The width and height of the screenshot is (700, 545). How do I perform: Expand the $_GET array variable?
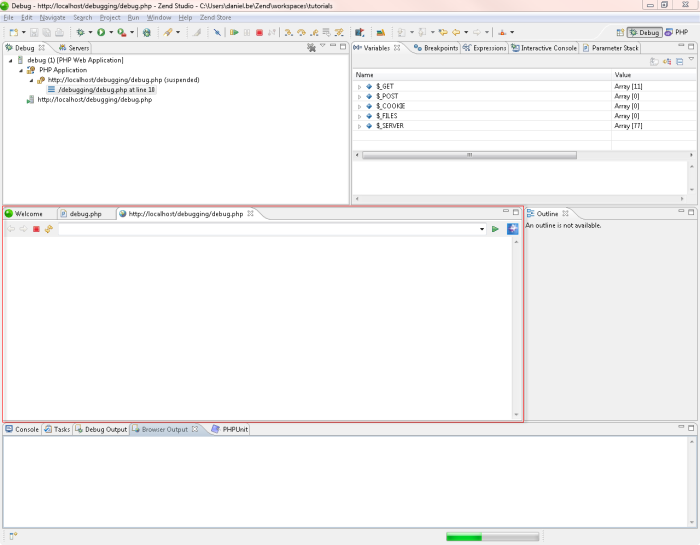(359, 87)
